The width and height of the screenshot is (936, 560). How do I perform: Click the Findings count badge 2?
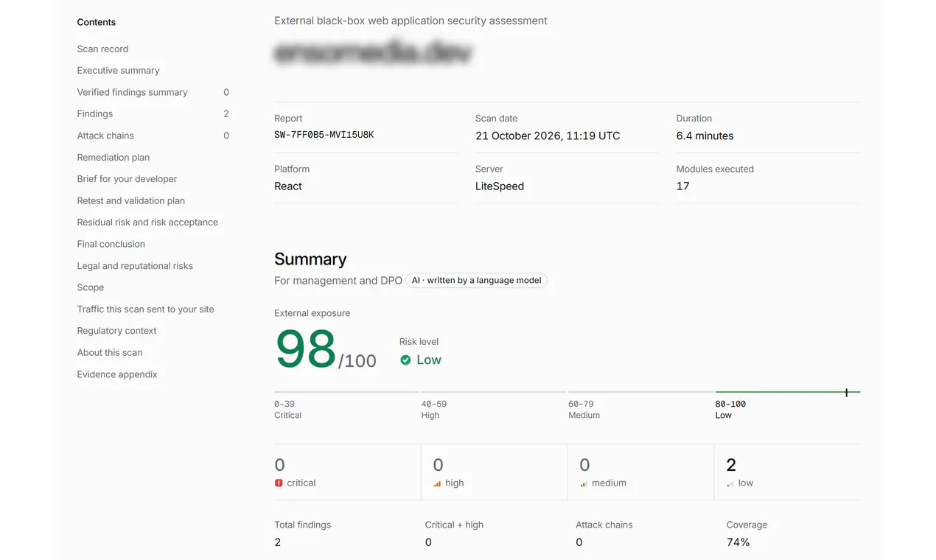226,114
